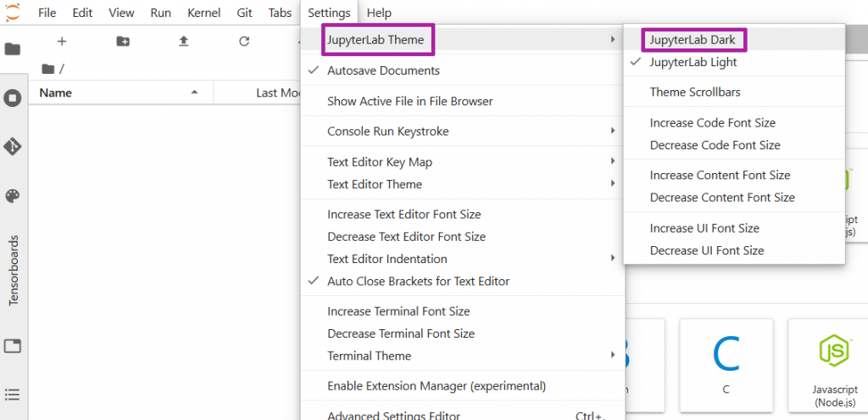
Task: Click the root folder breadcrumb icon
Action: click(x=48, y=69)
